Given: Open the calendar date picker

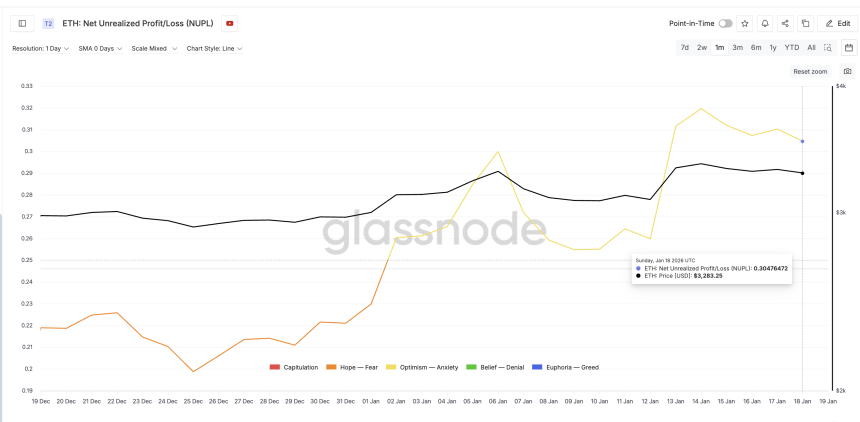Looking at the screenshot, I should [x=849, y=47].
